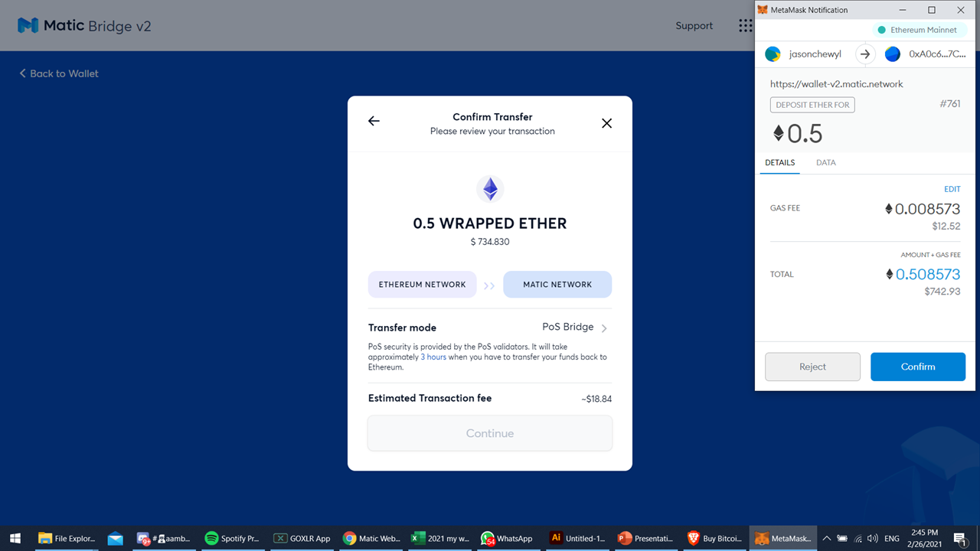980x551 pixels.
Task: Click the recipient 0xA0c6 address avatar
Action: [x=893, y=54]
